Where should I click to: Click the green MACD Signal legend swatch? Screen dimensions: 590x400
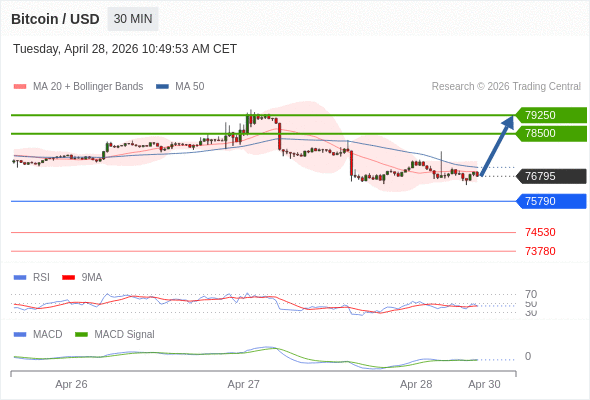(x=81, y=335)
